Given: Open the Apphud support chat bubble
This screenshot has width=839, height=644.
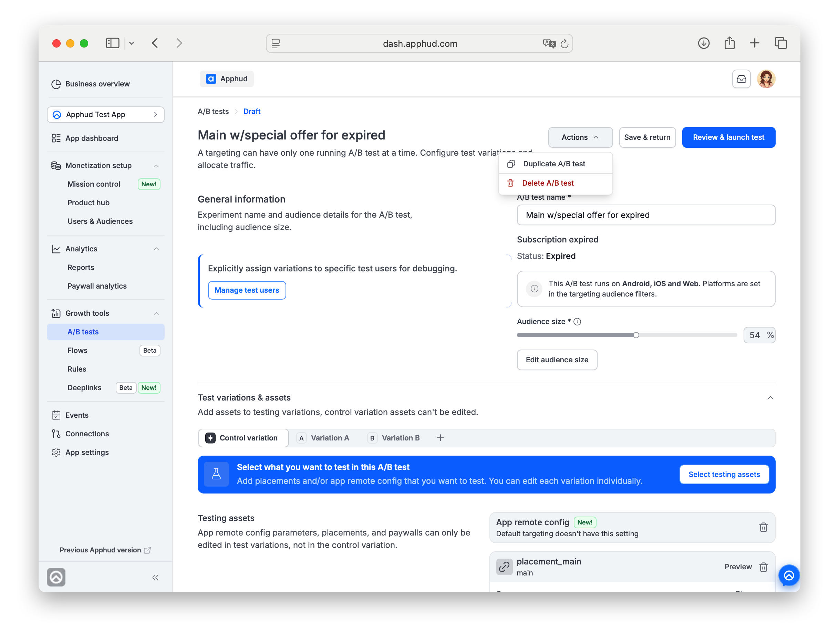Looking at the screenshot, I should 788,575.
